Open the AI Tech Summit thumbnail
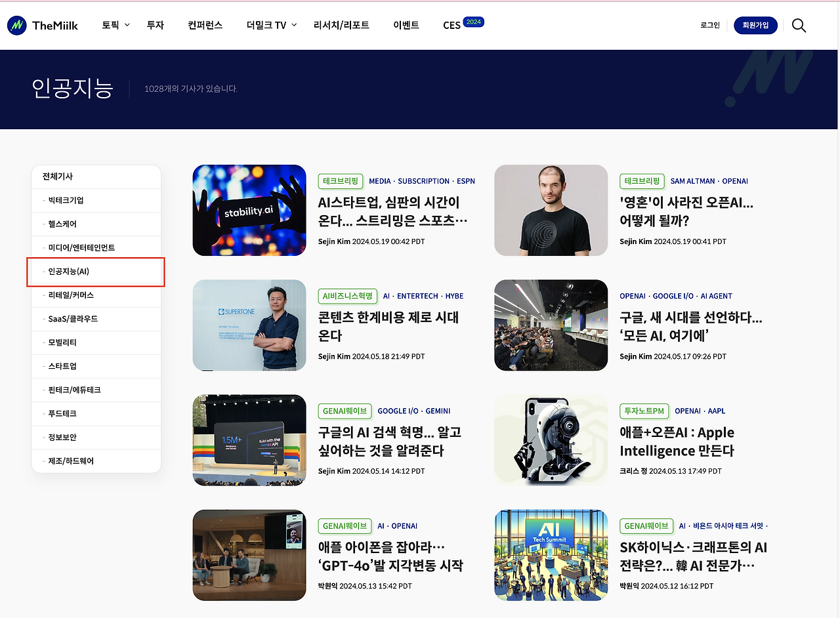The width and height of the screenshot is (840, 618). point(551,555)
